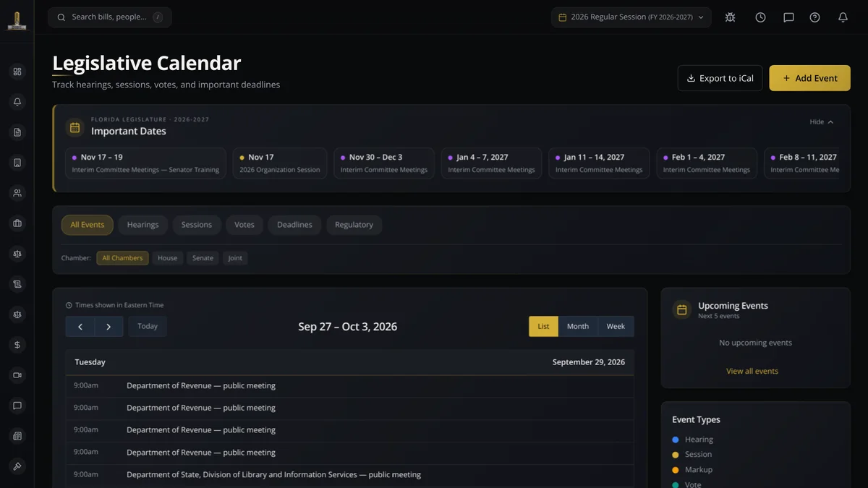Select the Regulatory tab

pyautogui.click(x=354, y=225)
